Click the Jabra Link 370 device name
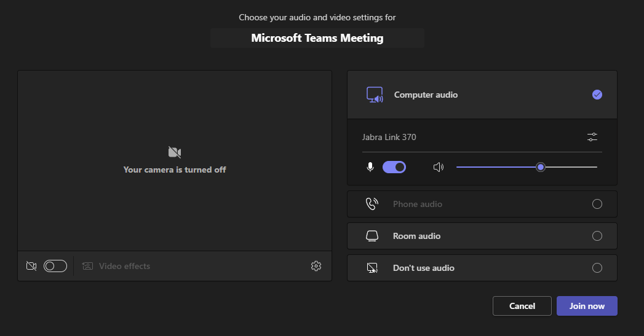Image resolution: width=644 pixels, height=336 pixels. 389,137
